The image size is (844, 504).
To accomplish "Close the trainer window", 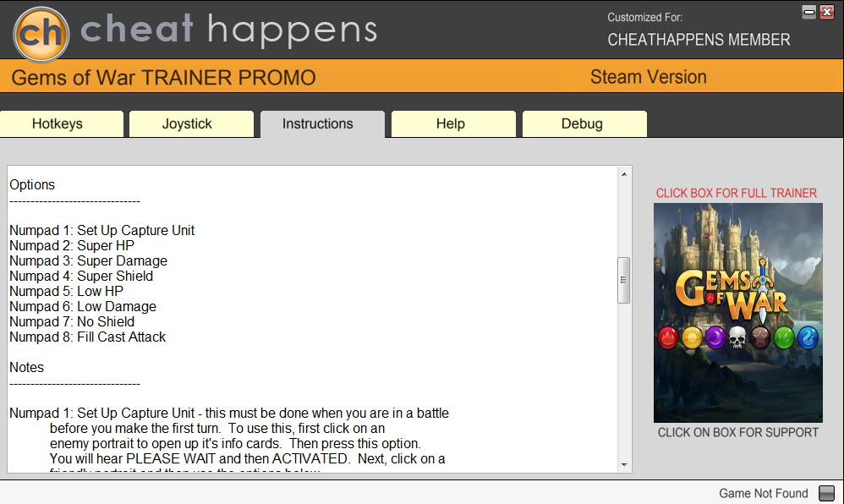I will coord(827,12).
